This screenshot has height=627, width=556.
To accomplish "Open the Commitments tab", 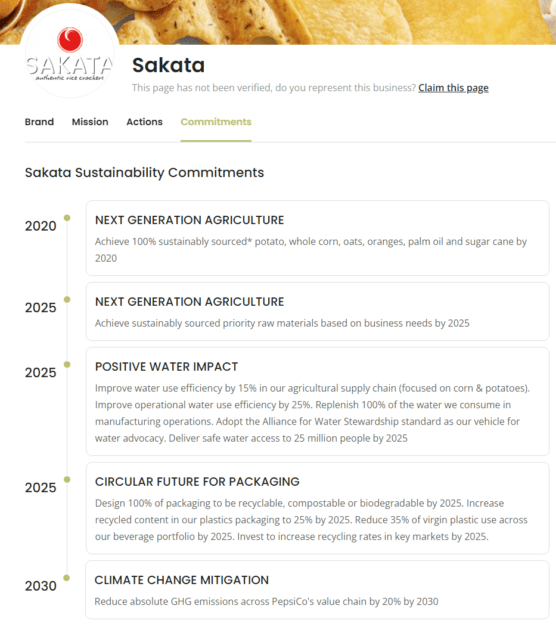I will click(216, 122).
